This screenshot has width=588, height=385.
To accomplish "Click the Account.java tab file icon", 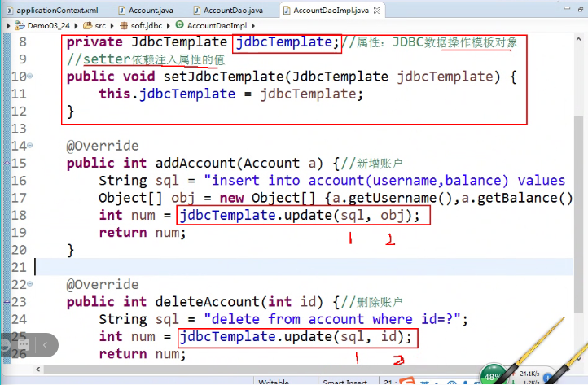I will [122, 10].
